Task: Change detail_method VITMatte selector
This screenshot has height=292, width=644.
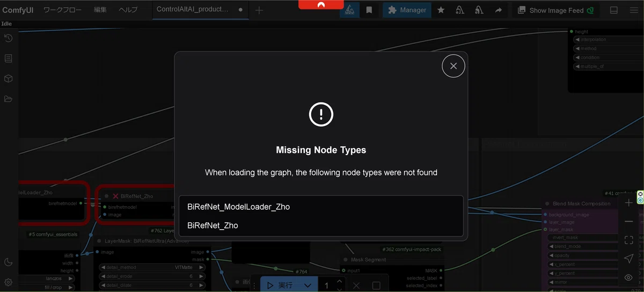Action: 153,267
